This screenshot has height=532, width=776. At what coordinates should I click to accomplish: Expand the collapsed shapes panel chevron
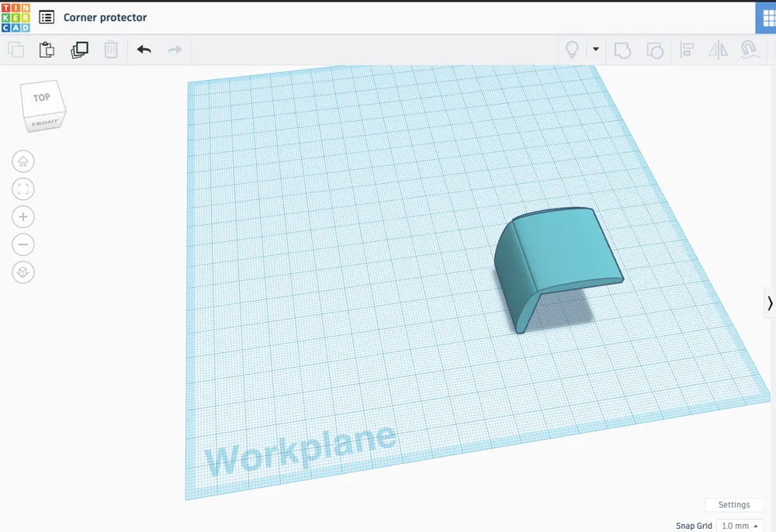769,303
